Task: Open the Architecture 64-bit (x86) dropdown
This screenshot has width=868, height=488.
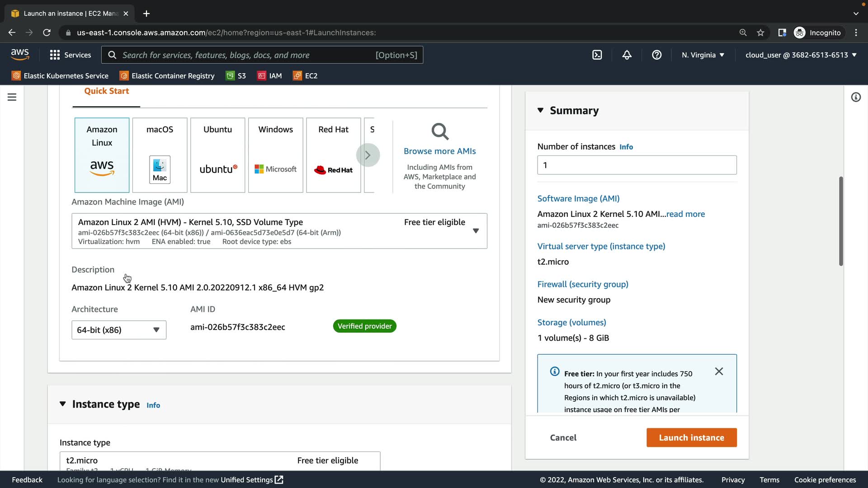Action: pyautogui.click(x=118, y=330)
